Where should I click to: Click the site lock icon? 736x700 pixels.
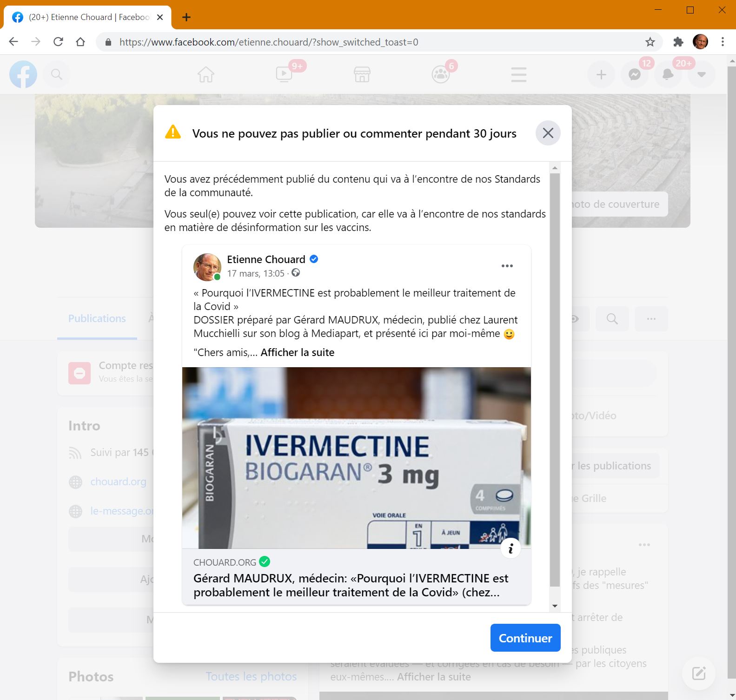(108, 42)
